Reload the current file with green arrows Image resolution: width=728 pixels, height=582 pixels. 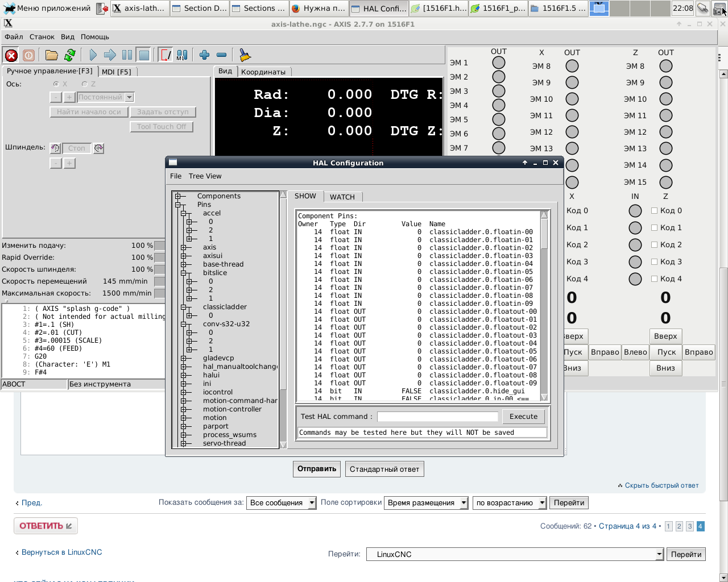pyautogui.click(x=70, y=55)
